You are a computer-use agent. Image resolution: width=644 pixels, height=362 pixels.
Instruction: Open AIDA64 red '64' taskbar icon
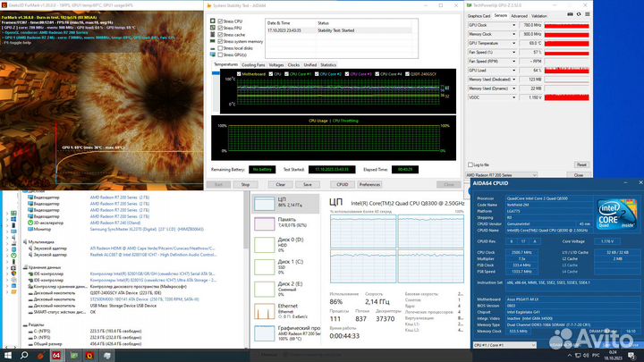[56, 356]
